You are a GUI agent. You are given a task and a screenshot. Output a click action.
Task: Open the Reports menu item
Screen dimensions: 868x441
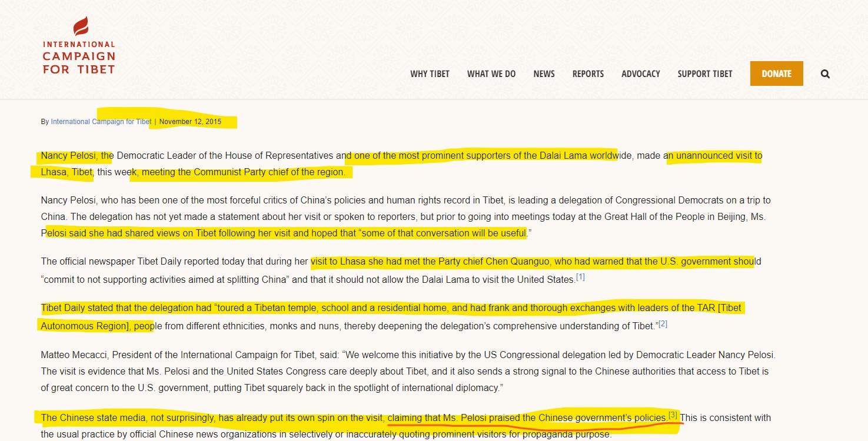tap(588, 74)
